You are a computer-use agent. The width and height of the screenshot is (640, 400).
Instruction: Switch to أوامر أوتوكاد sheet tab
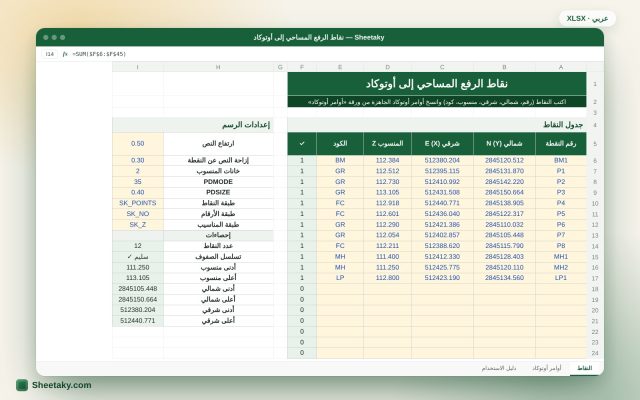pos(547,368)
